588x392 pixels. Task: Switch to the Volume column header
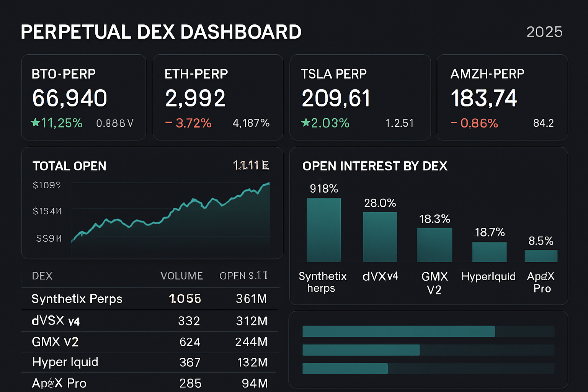(181, 276)
